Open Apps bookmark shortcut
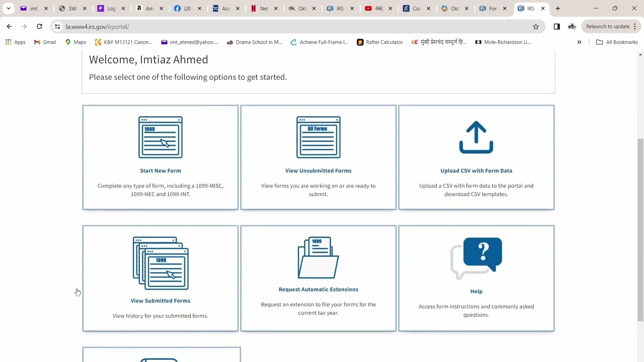Image resolution: width=644 pixels, height=362 pixels. (15, 42)
